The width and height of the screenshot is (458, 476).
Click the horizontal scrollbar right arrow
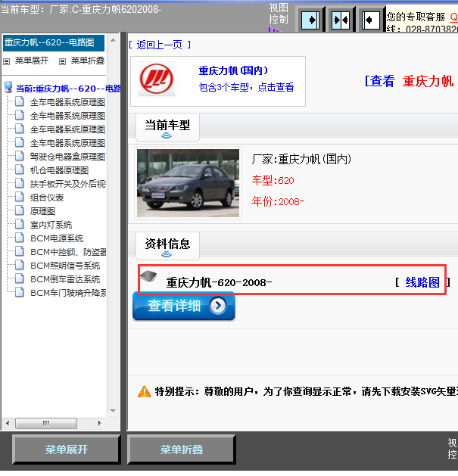[99, 423]
